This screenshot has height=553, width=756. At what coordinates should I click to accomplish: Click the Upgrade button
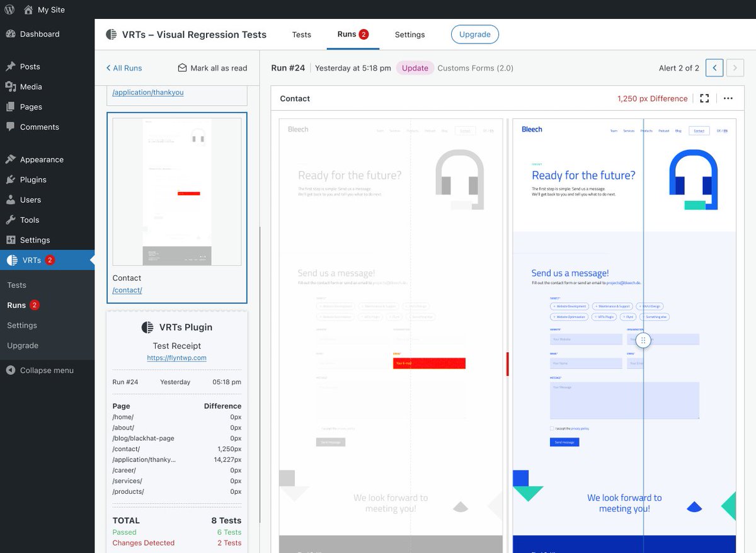pyautogui.click(x=474, y=35)
